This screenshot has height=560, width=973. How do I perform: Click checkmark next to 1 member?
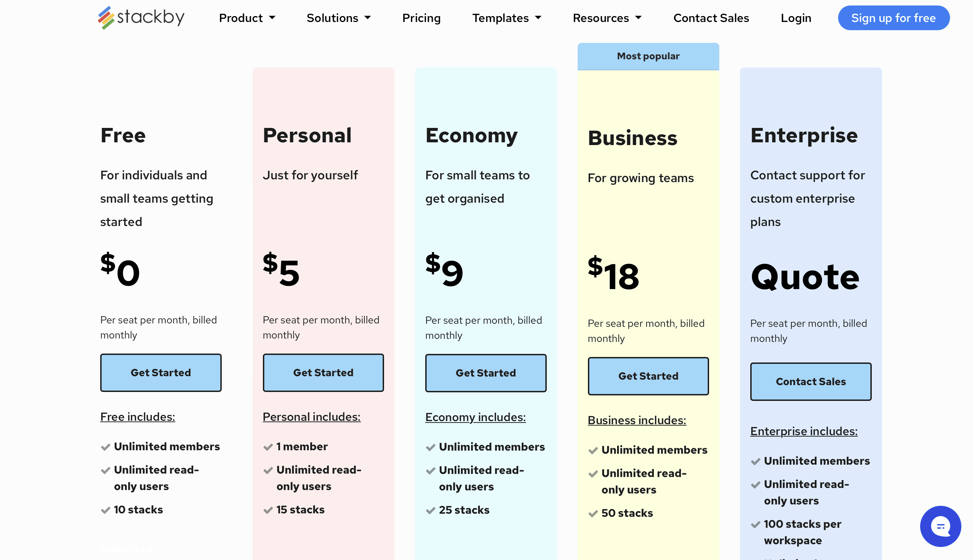[x=268, y=447]
